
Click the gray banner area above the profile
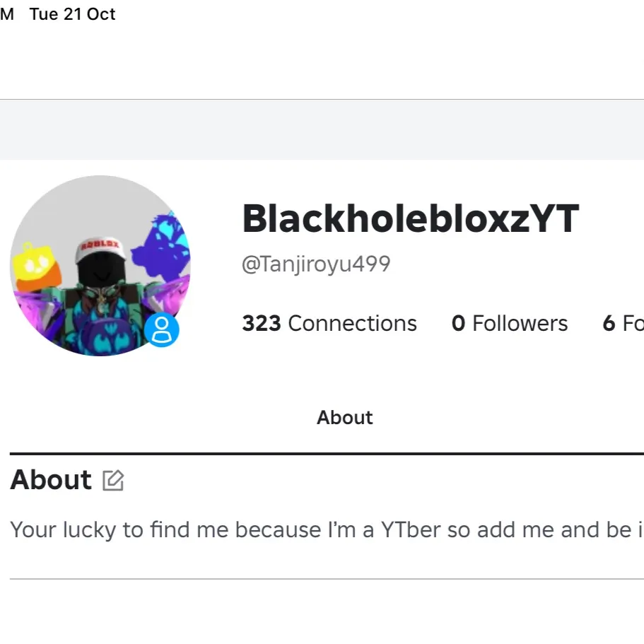click(x=322, y=129)
